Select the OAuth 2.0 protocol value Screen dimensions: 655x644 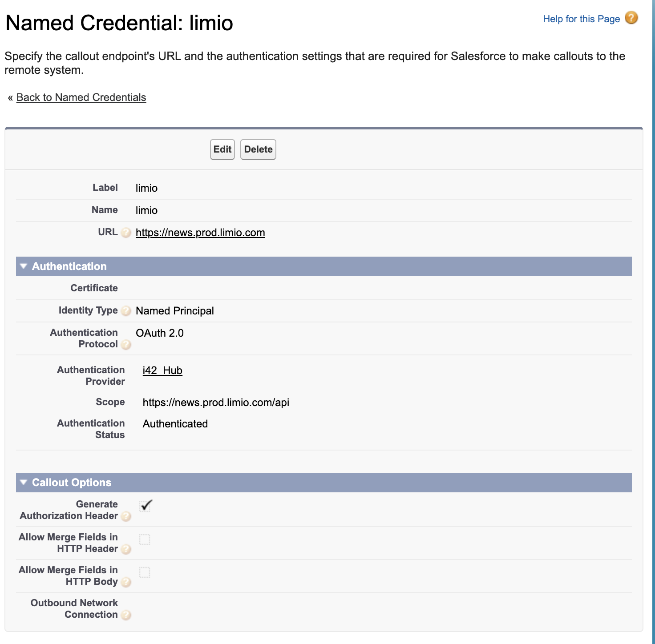(160, 333)
